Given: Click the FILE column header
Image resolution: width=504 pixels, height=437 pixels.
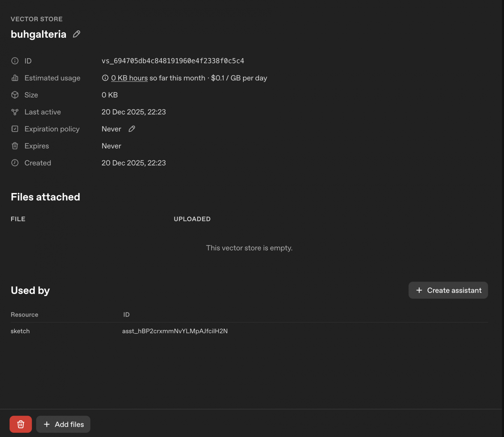Looking at the screenshot, I should click(18, 219).
